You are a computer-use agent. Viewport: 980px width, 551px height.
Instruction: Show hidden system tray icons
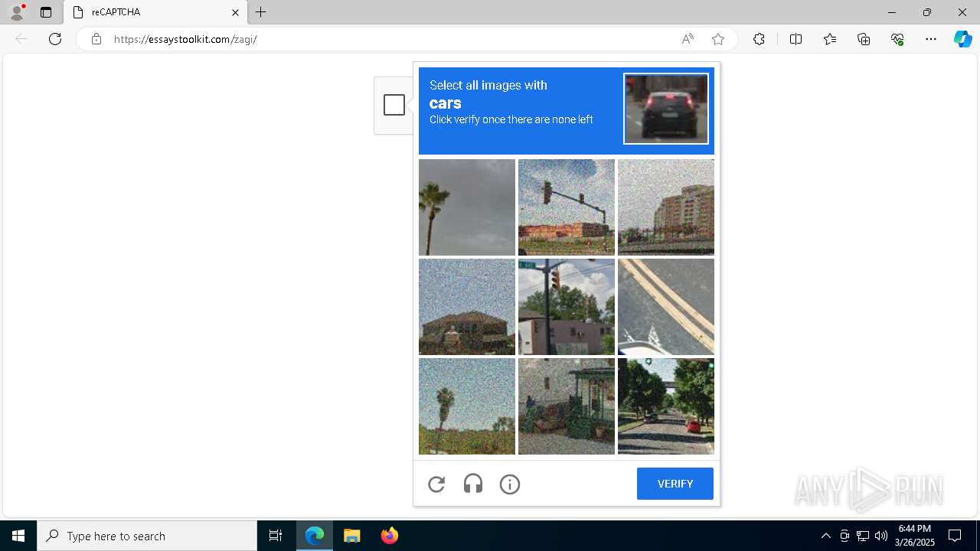pyautogui.click(x=825, y=536)
